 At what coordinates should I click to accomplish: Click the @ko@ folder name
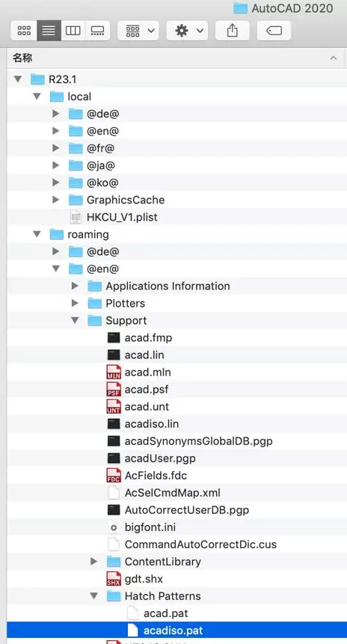point(102,183)
